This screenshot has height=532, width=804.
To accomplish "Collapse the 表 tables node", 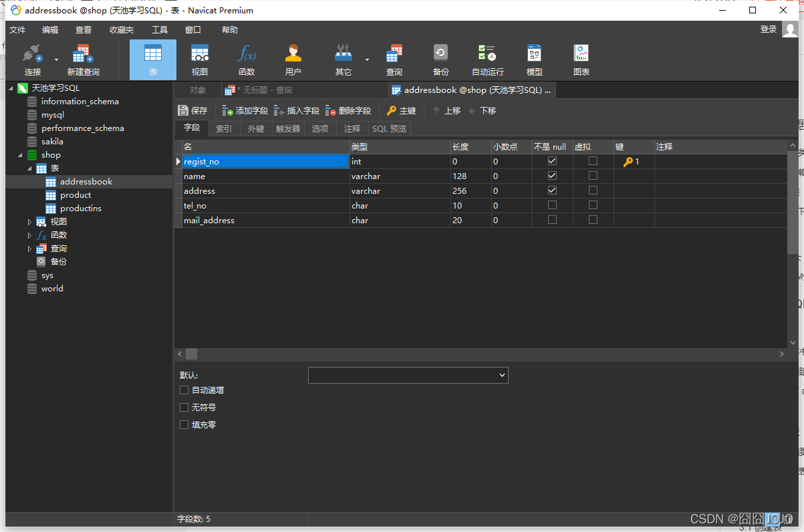I will coord(29,168).
